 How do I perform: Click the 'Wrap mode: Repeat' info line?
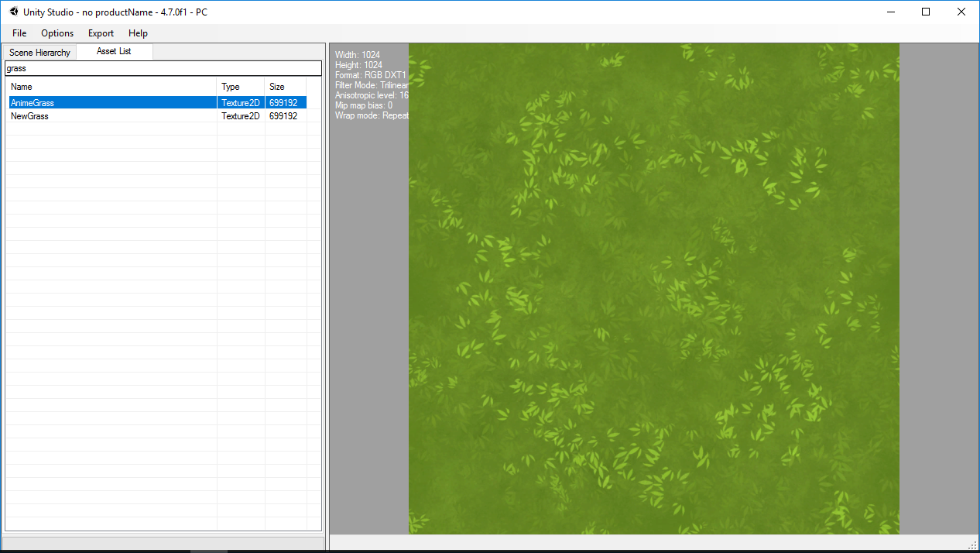pos(372,115)
